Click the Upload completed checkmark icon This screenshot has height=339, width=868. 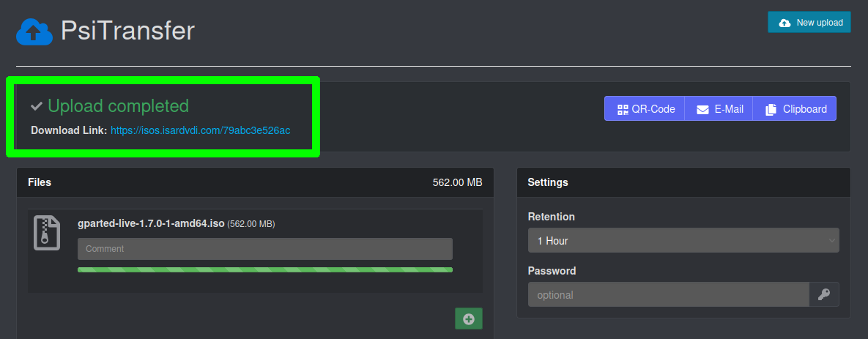(37, 107)
